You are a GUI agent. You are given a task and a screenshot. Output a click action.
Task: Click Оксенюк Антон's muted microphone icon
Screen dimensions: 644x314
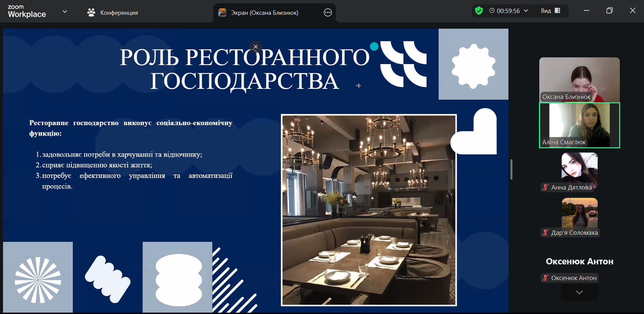point(545,278)
